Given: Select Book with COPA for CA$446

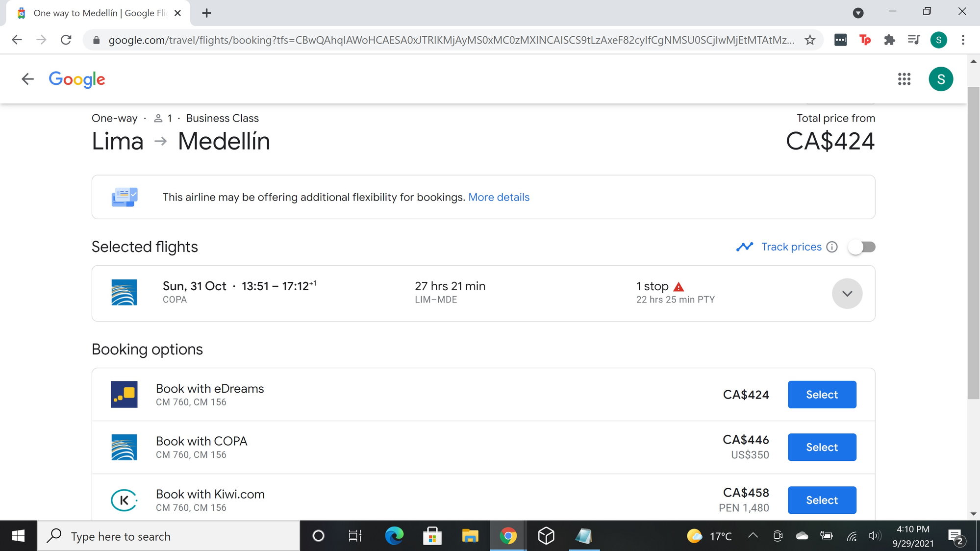Looking at the screenshot, I should click(822, 448).
